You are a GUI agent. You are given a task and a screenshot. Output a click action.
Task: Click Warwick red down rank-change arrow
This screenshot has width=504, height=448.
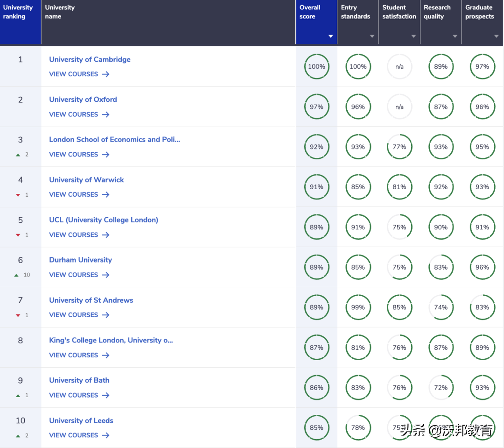tap(18, 195)
